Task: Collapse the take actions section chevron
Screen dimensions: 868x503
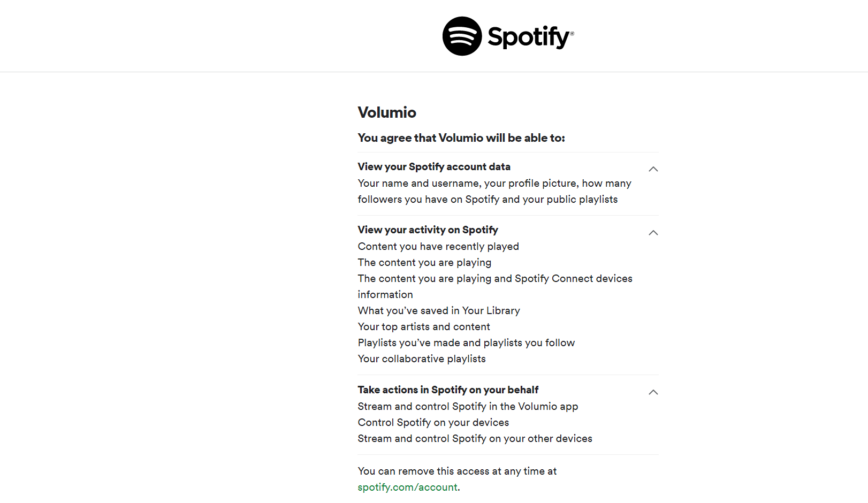Action: 653,392
